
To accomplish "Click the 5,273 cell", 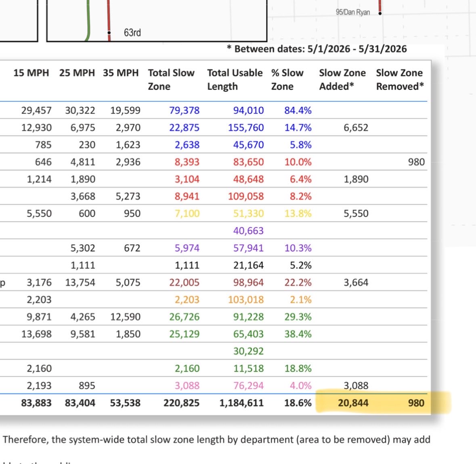I will [x=128, y=197].
